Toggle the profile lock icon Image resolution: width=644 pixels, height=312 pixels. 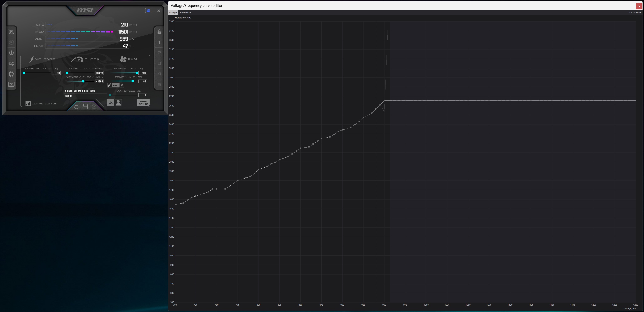point(159,32)
